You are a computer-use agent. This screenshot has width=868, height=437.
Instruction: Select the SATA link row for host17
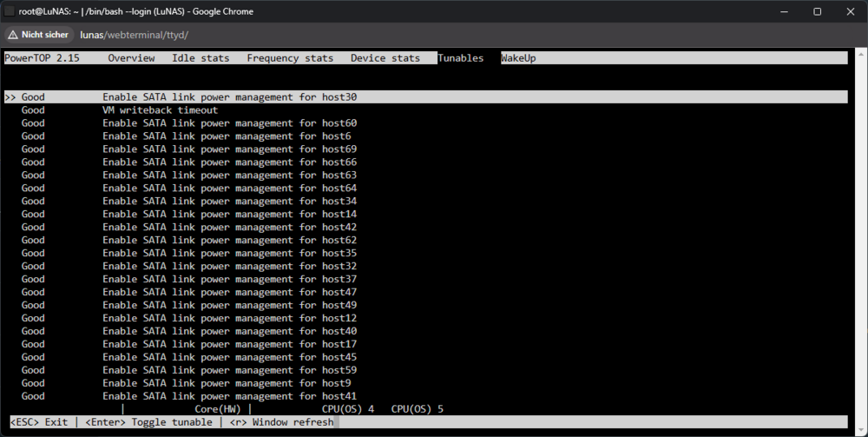pyautogui.click(x=425, y=344)
